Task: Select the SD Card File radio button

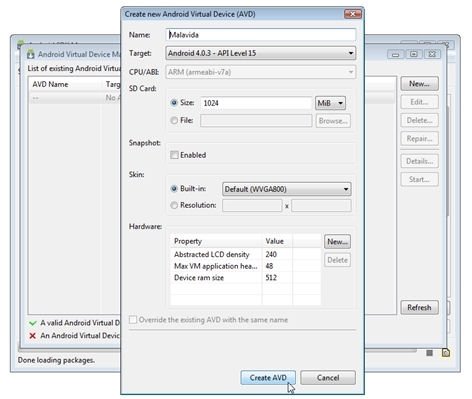Action: click(x=174, y=120)
